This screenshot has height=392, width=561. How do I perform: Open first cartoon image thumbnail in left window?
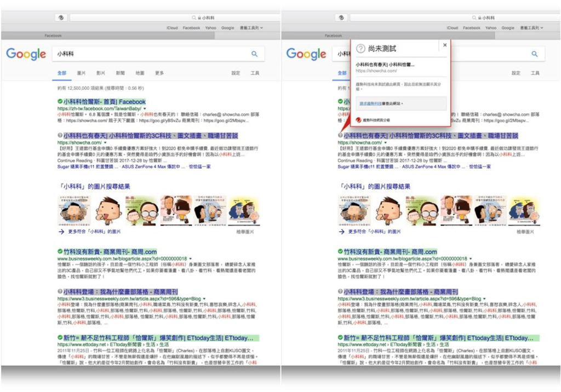74,210
